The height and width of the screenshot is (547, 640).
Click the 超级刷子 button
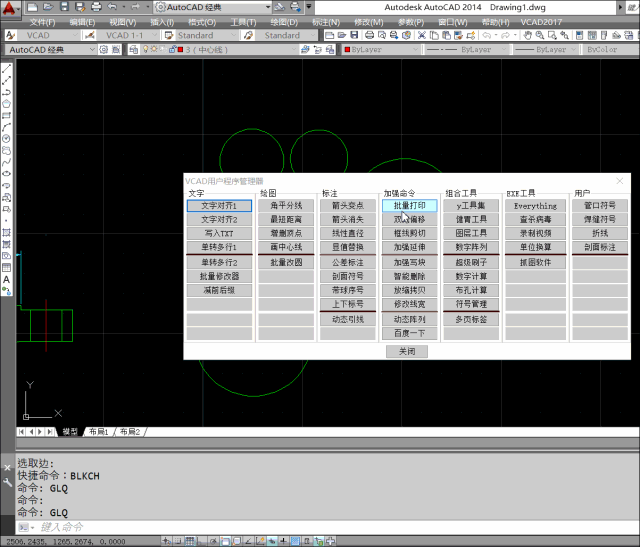pos(471,262)
